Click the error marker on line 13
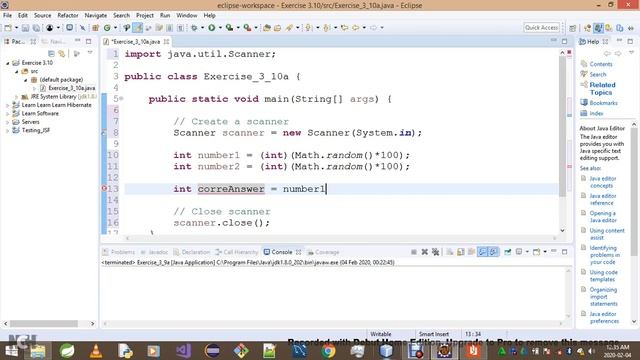The image size is (640, 360). (x=104, y=189)
